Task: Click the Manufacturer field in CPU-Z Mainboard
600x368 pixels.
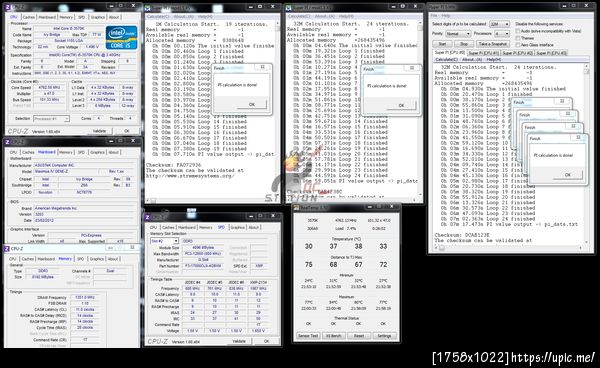Action: [x=83, y=166]
